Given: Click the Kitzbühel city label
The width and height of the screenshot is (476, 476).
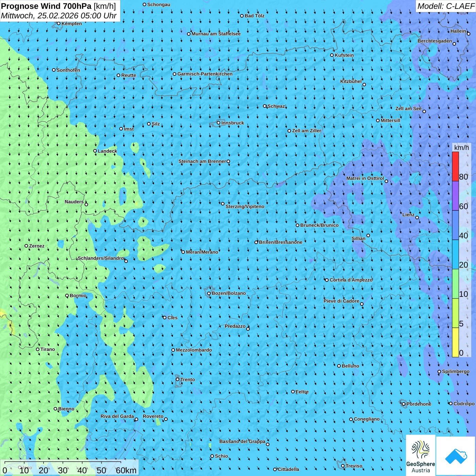Looking at the screenshot, I should pos(351,81).
